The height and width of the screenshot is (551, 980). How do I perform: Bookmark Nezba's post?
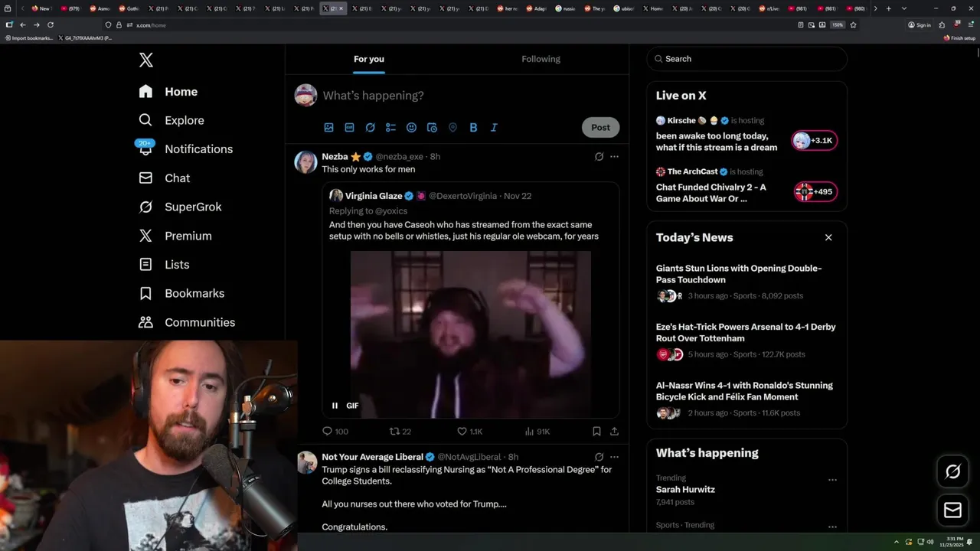coord(596,432)
